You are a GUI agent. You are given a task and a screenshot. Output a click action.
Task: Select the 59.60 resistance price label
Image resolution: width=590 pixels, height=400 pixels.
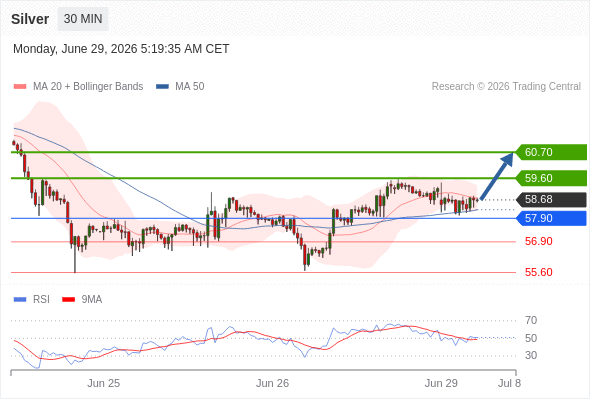click(551, 178)
